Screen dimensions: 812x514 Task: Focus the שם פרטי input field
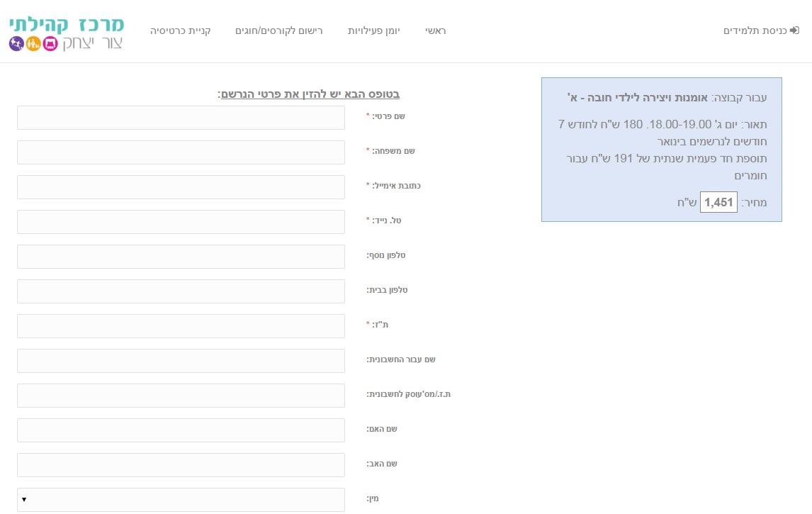pos(181,118)
